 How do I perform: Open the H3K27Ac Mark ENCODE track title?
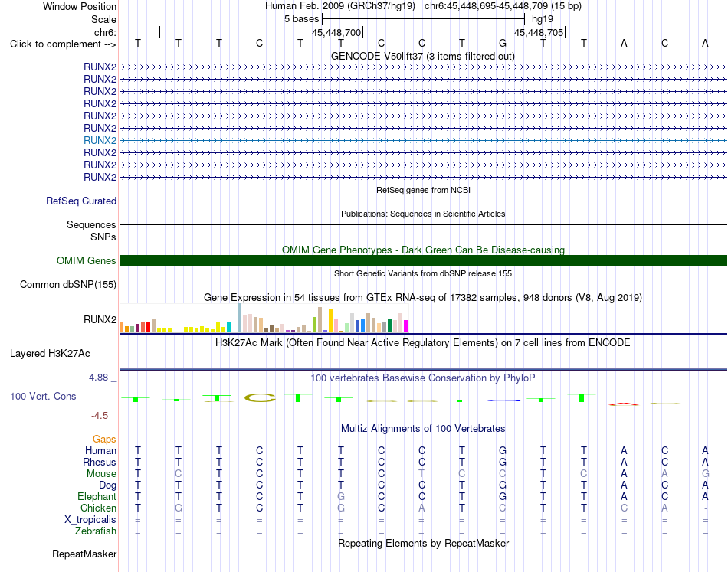coord(423,343)
